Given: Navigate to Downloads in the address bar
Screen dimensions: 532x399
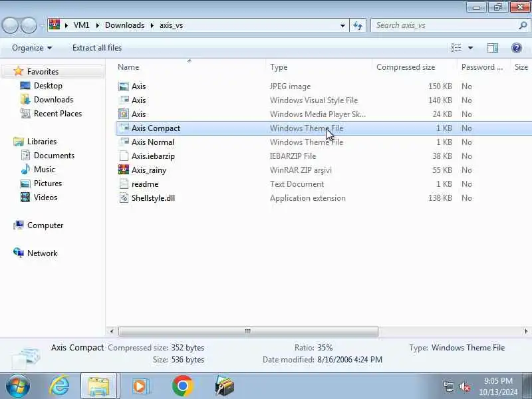Looking at the screenshot, I should click(124, 25).
